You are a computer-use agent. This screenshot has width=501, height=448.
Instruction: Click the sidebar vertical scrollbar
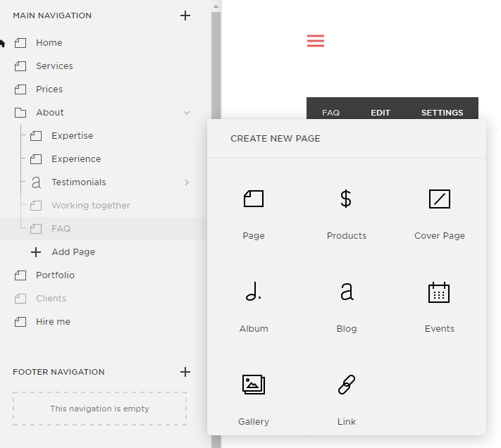pyautogui.click(x=216, y=211)
